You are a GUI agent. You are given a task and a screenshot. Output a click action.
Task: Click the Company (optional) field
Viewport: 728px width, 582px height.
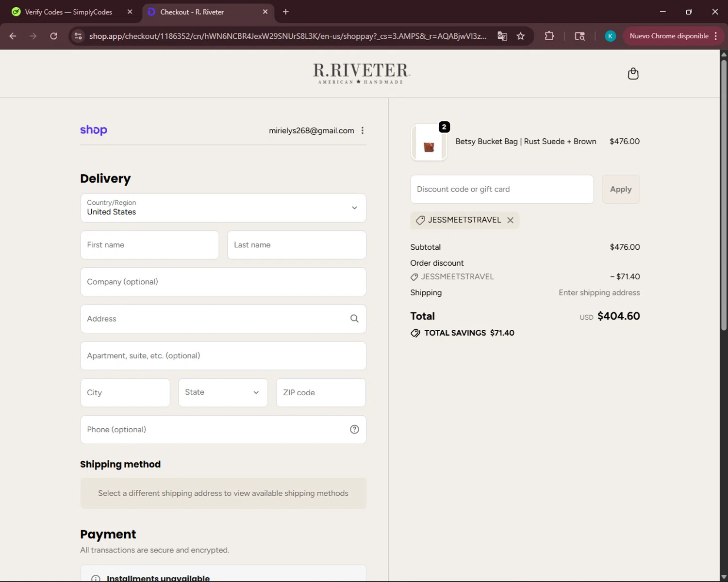point(223,282)
